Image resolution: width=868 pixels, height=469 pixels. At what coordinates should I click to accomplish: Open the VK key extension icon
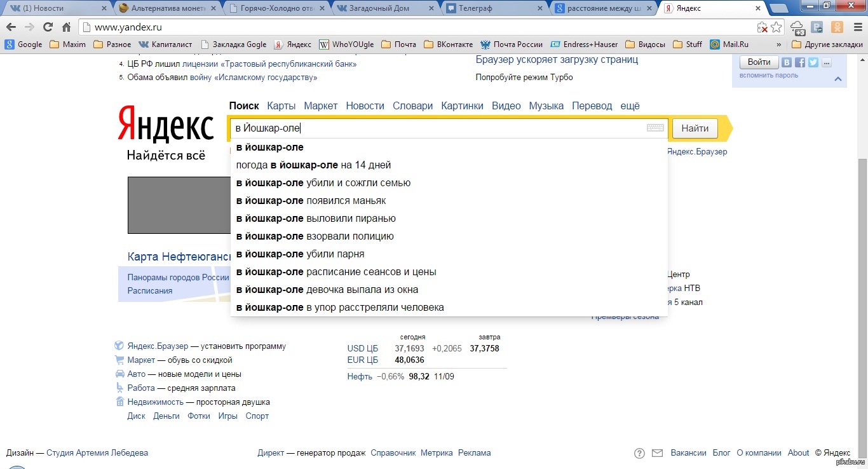pyautogui.click(x=818, y=27)
